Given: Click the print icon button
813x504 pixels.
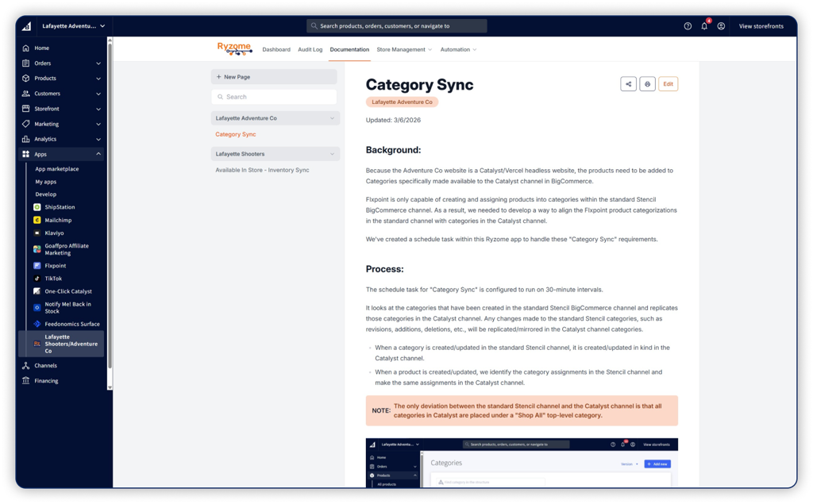Looking at the screenshot, I should tap(647, 84).
